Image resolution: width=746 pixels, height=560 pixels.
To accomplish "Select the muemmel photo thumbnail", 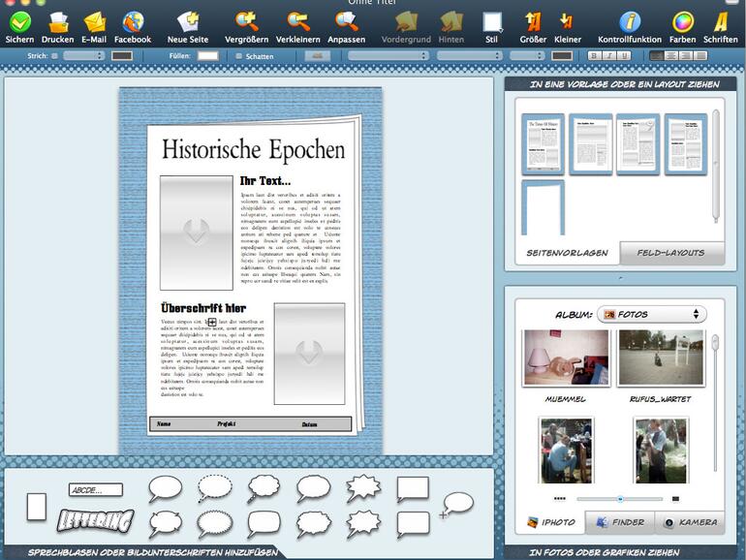I will coord(566,358).
